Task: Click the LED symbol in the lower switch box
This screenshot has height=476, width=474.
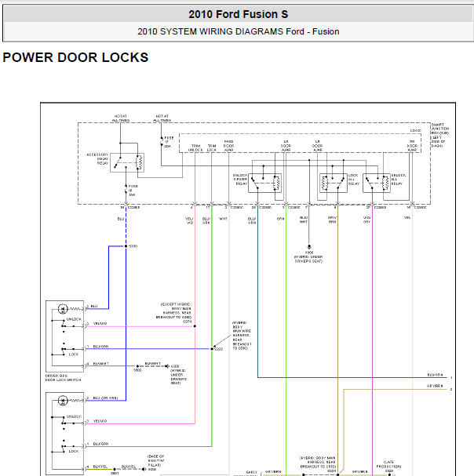Action: [x=63, y=401]
